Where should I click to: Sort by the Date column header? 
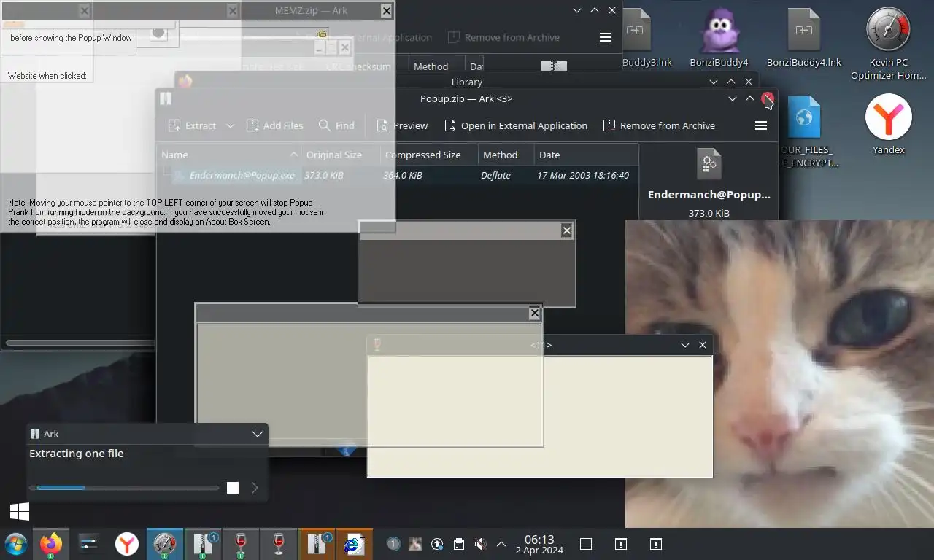pyautogui.click(x=586, y=155)
